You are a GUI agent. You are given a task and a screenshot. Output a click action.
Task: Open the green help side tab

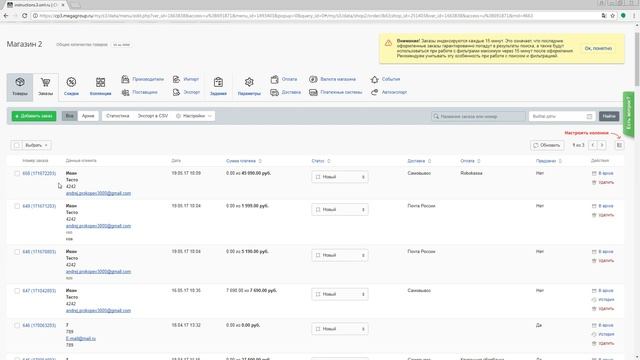tap(629, 114)
